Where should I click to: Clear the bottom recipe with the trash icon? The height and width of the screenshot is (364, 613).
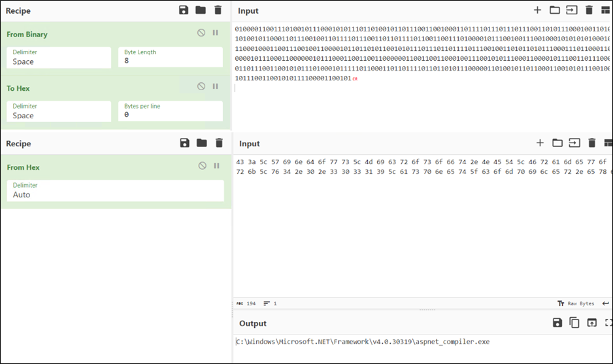[219, 143]
